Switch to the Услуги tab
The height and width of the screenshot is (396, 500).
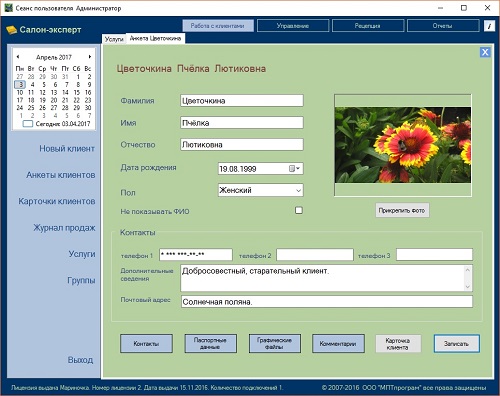[x=114, y=39]
